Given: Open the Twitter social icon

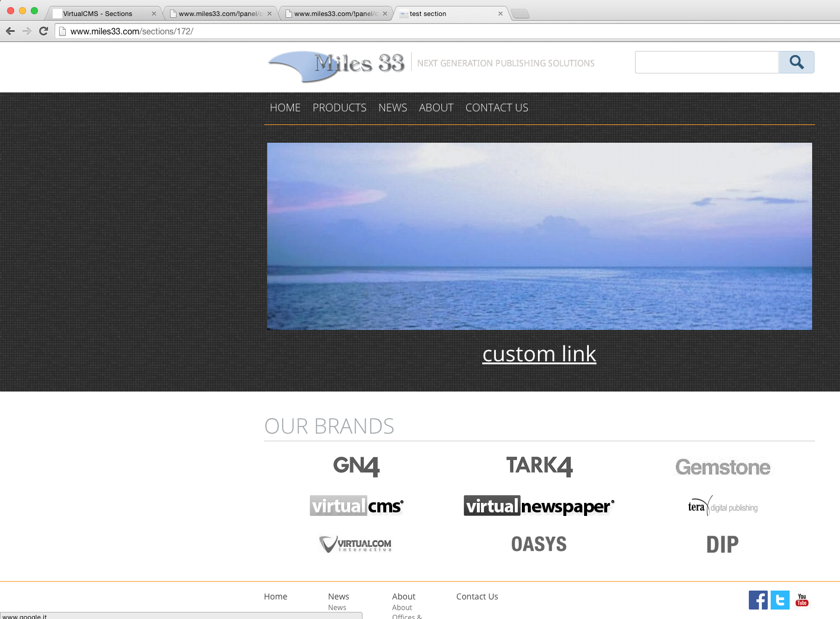Looking at the screenshot, I should (x=780, y=600).
